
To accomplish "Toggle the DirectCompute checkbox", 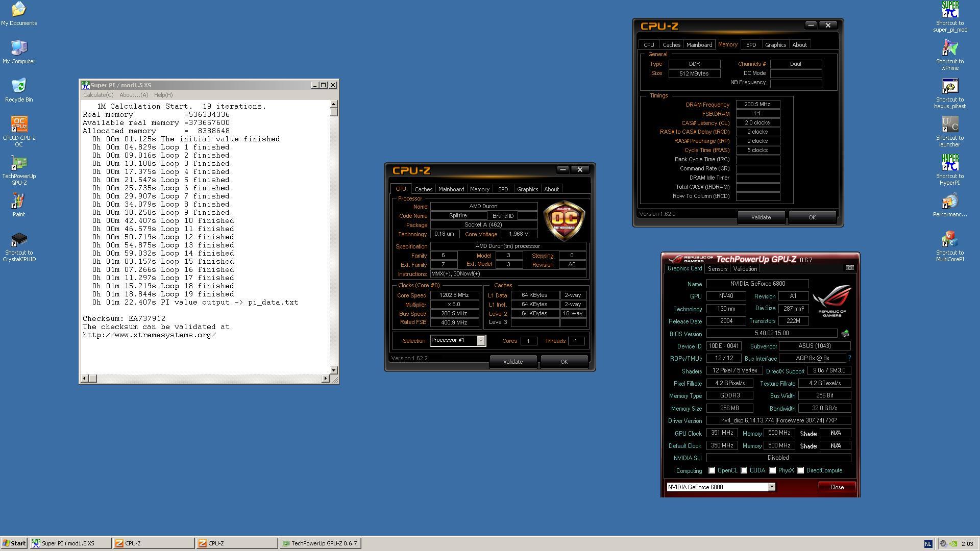I will pyautogui.click(x=800, y=470).
